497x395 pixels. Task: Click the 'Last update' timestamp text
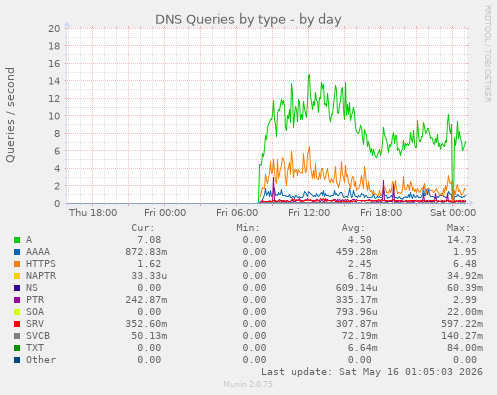point(372,372)
